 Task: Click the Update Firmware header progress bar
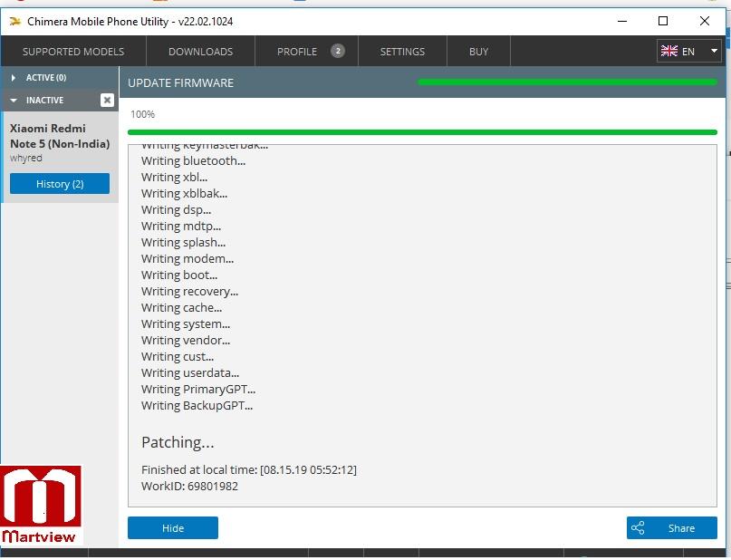(567, 82)
